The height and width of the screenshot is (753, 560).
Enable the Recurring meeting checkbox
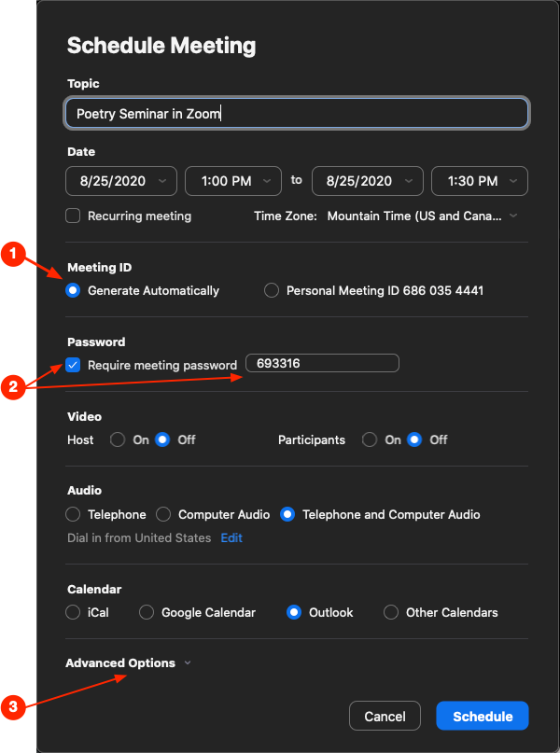tap(73, 216)
